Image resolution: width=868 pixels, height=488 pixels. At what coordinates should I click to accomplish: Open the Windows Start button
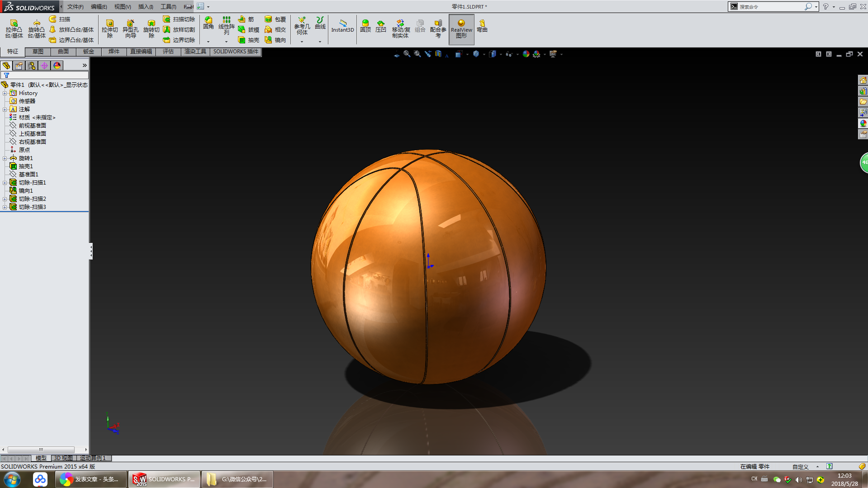12,479
